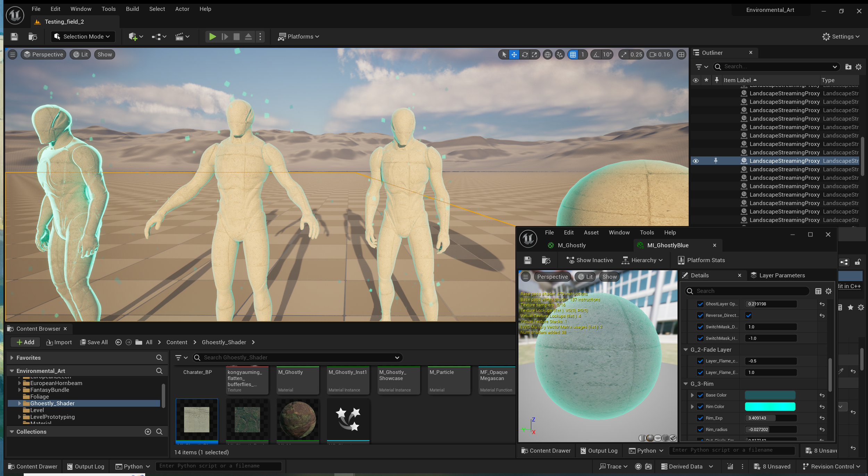
Task: Switch to the Layer Parameters tab
Action: point(777,275)
